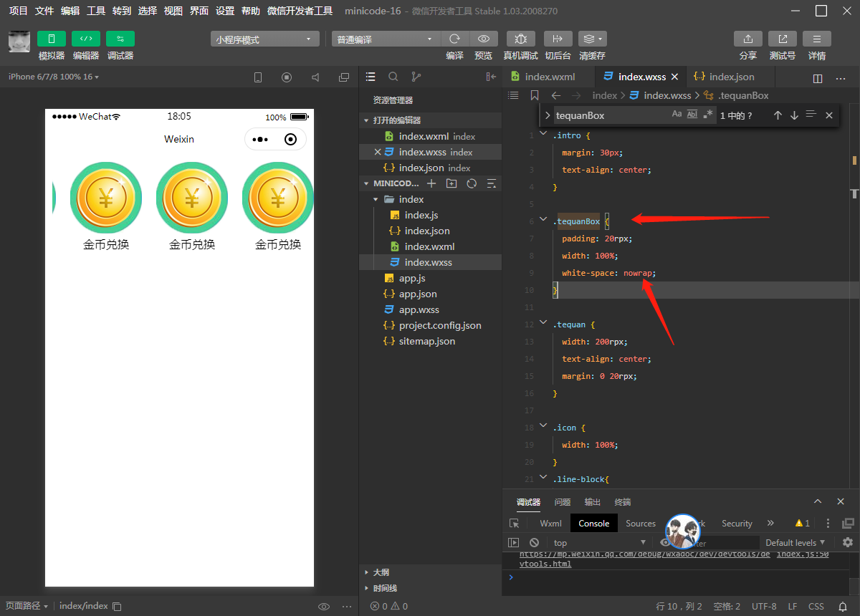Toggle match whole word in find
The height and width of the screenshot is (616, 860).
(x=692, y=115)
